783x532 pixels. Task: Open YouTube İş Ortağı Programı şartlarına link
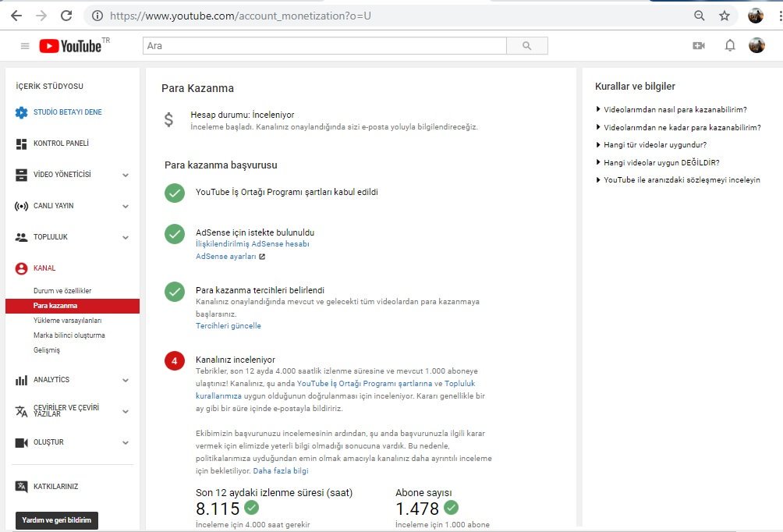[364, 384]
